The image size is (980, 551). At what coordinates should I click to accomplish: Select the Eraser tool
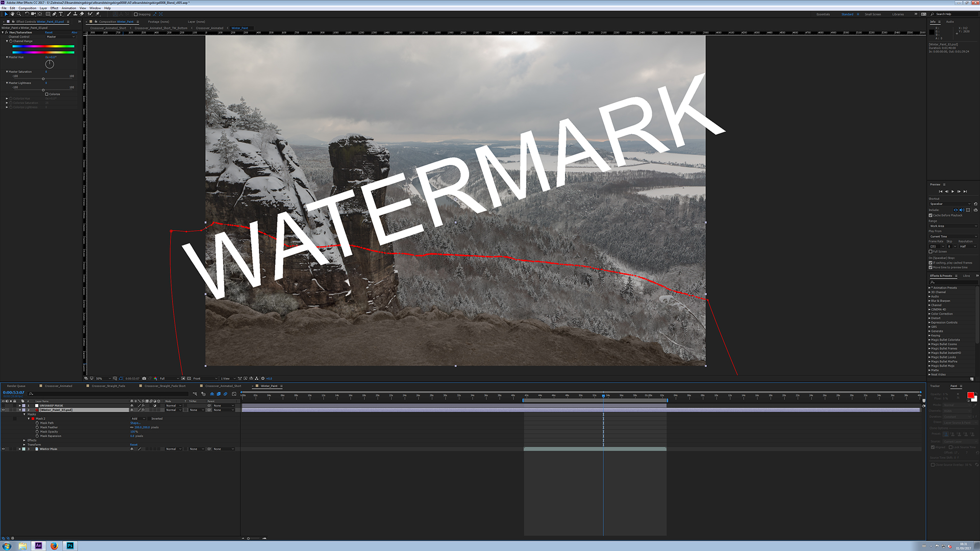(x=82, y=14)
